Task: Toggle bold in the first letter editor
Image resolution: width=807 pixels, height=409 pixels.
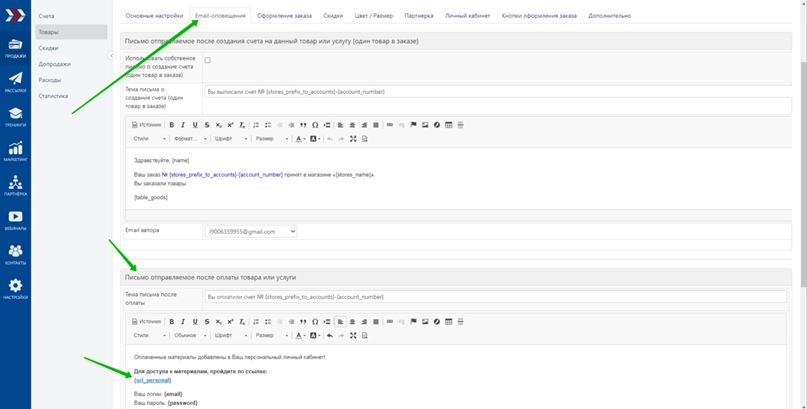Action: point(171,125)
